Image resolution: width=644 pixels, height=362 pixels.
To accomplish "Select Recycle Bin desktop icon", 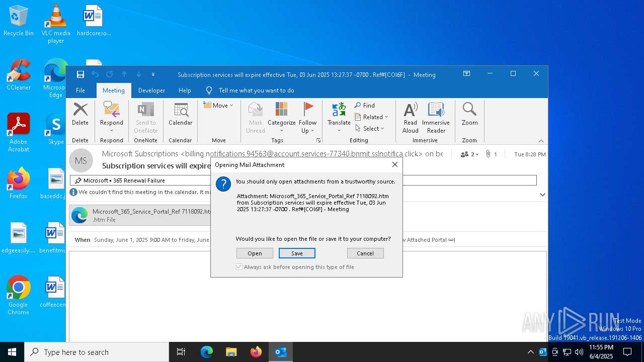I will [x=19, y=21].
